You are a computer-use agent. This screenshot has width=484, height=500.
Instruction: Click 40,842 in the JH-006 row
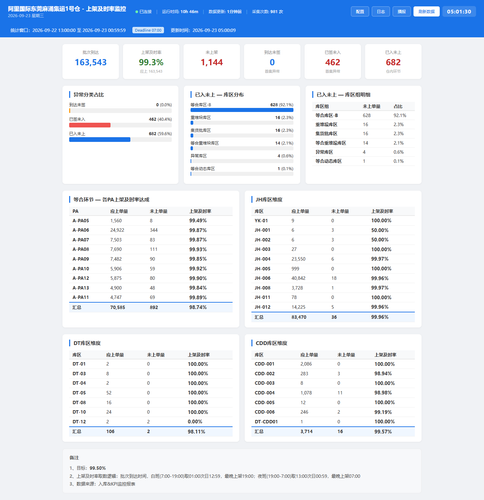(x=298, y=278)
